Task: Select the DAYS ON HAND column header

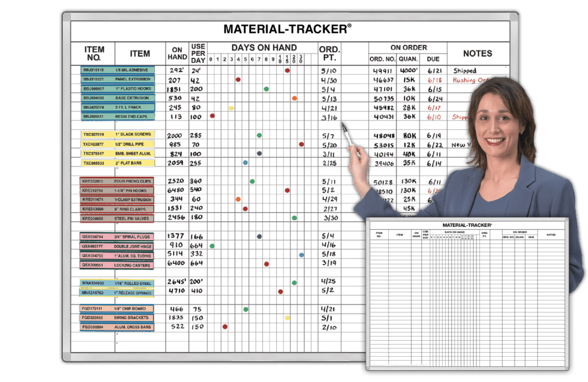Action: [263, 47]
